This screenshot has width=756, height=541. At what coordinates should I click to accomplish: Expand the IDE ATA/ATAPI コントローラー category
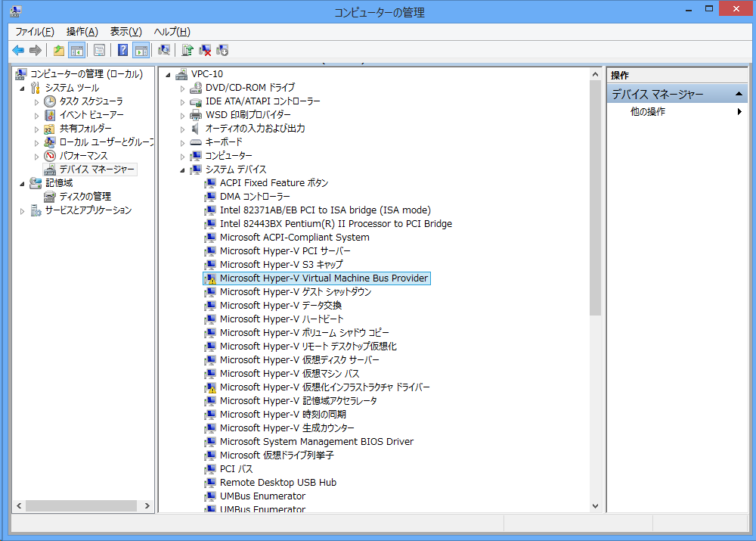(x=183, y=102)
